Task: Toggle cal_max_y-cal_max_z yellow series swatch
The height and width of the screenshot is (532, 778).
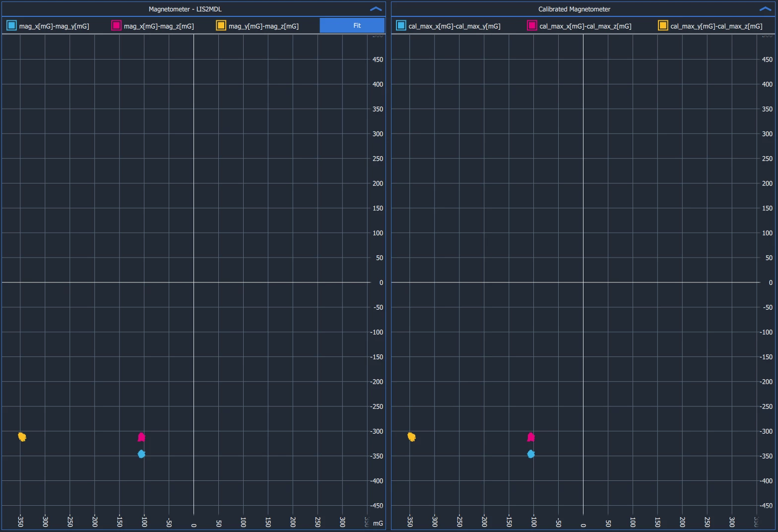Action: [x=663, y=25]
